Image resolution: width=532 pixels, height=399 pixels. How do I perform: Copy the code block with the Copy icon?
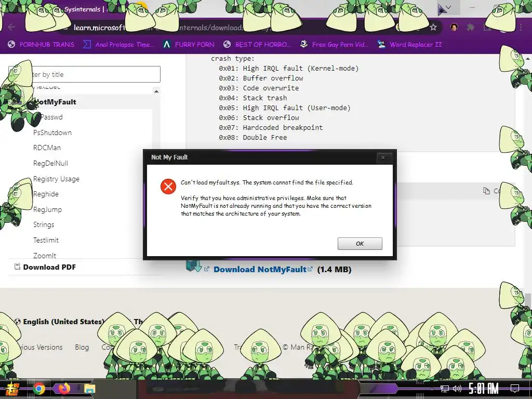[x=486, y=191]
